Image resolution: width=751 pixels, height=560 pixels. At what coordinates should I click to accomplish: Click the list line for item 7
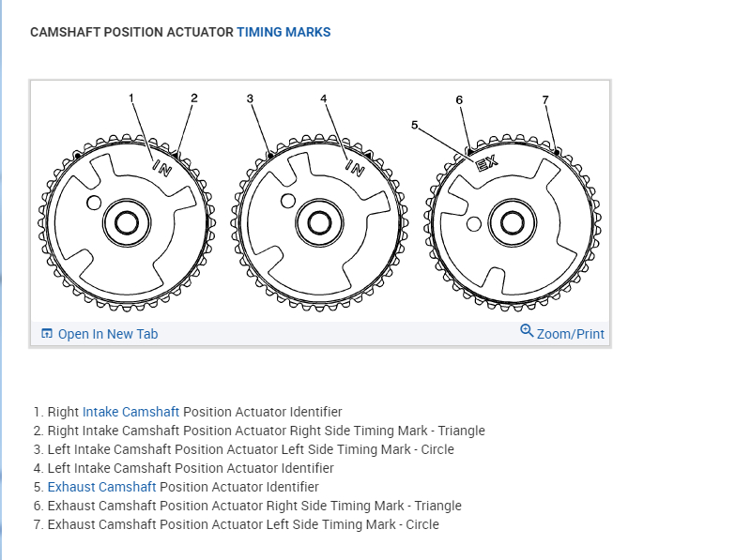pos(243,524)
